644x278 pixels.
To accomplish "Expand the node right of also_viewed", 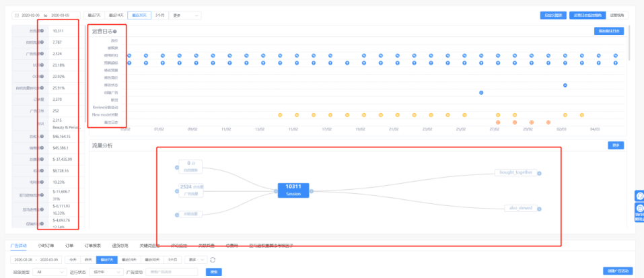I will coord(539,209).
